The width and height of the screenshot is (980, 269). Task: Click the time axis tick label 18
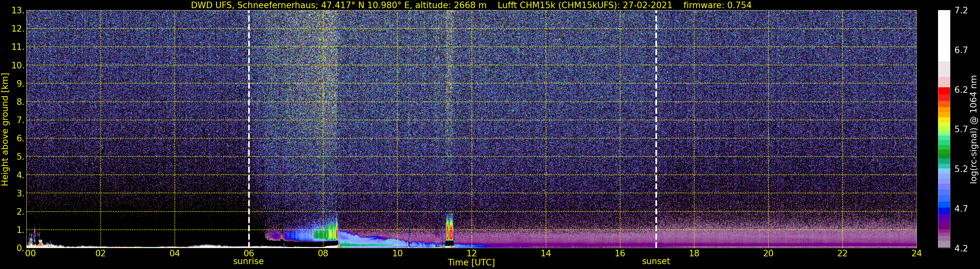pos(694,253)
